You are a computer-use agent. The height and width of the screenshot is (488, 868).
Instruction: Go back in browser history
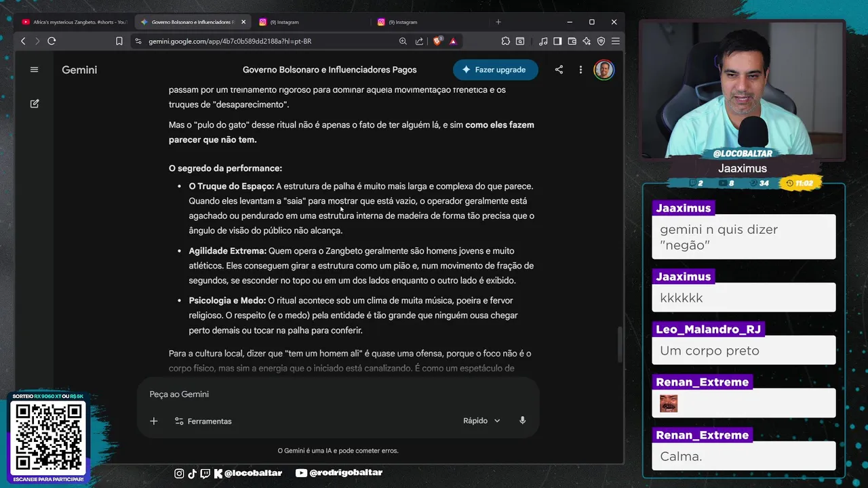pyautogui.click(x=23, y=41)
